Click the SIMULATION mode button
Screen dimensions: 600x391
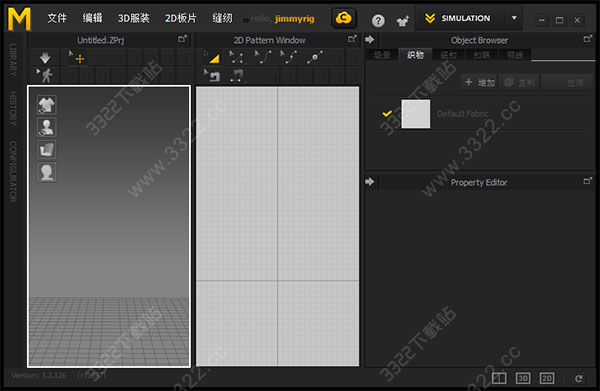(458, 18)
